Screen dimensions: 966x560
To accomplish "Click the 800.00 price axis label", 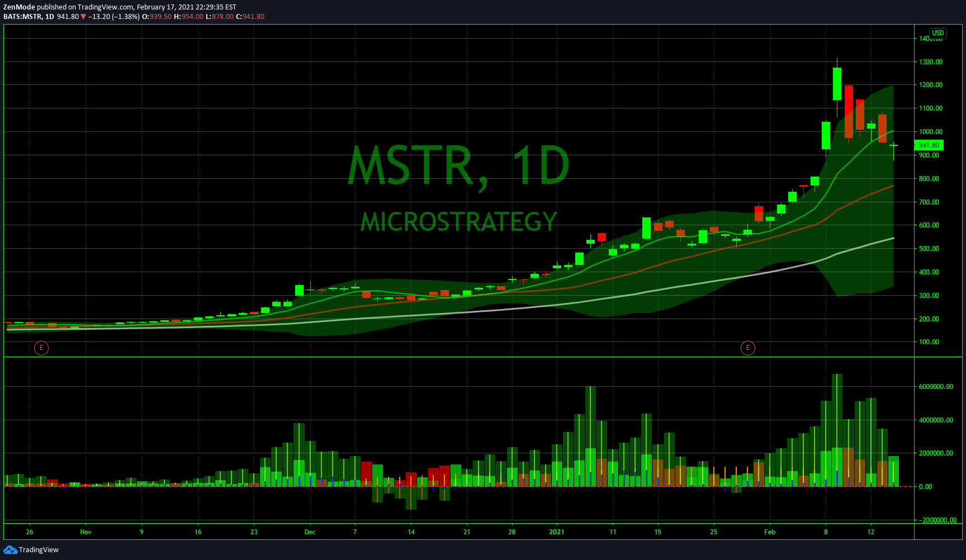I will point(929,179).
